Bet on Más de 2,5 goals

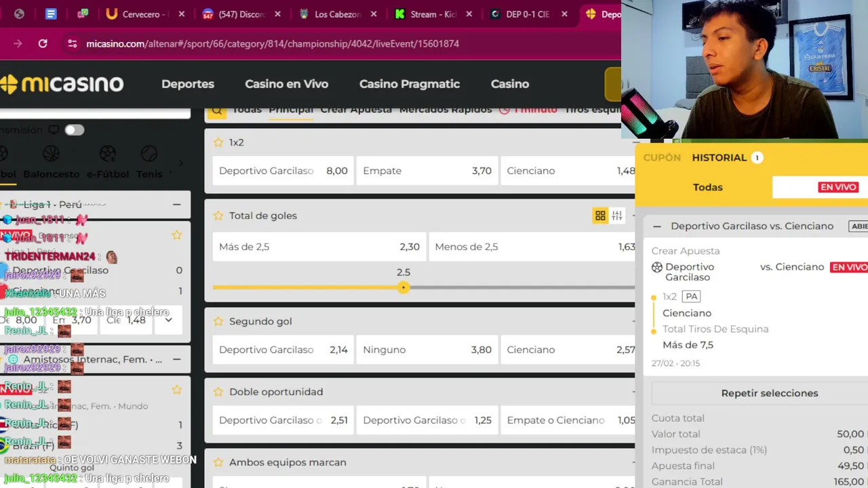click(319, 247)
